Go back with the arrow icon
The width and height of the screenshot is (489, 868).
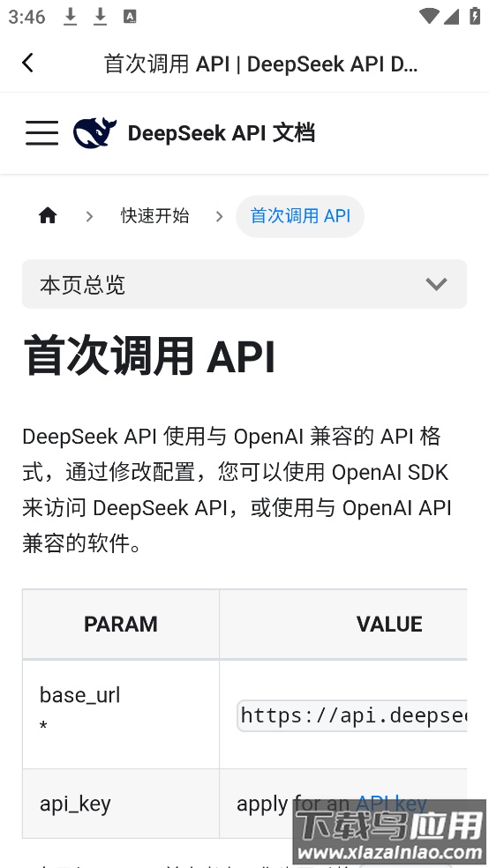coord(27,63)
